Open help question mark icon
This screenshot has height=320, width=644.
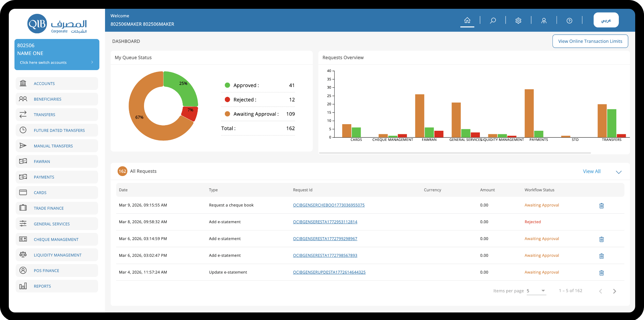click(569, 20)
